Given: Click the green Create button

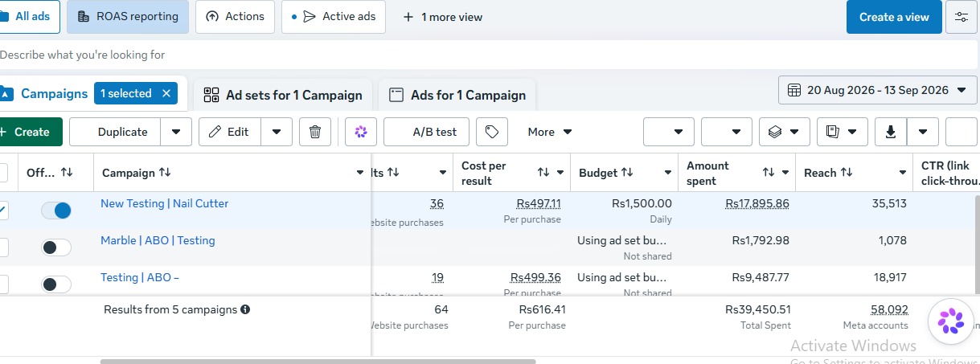Looking at the screenshot, I should click(30, 132).
